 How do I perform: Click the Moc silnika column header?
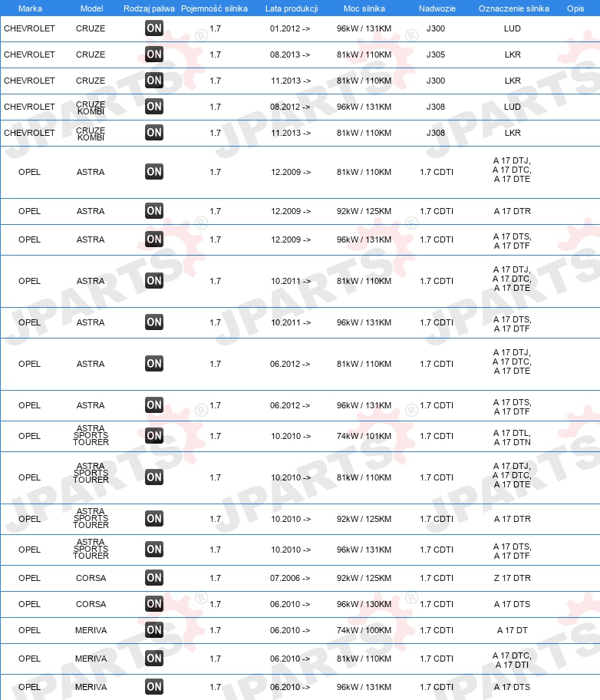pos(364,8)
